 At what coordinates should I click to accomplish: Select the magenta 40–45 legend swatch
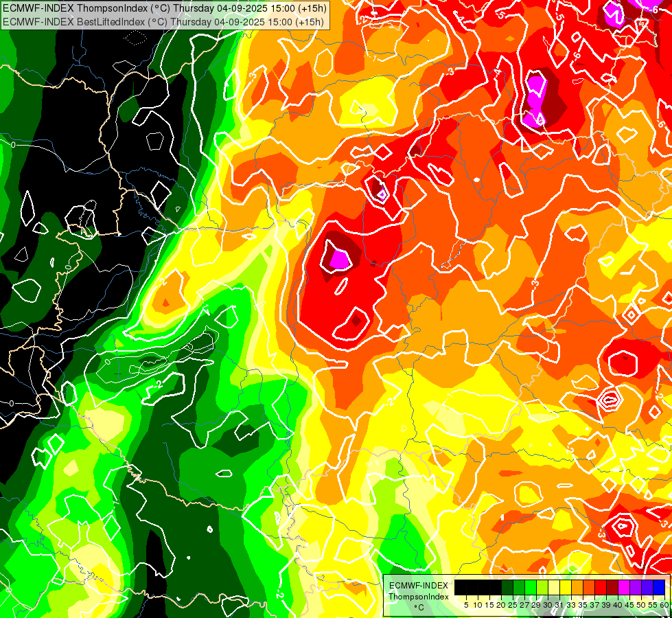624,587
